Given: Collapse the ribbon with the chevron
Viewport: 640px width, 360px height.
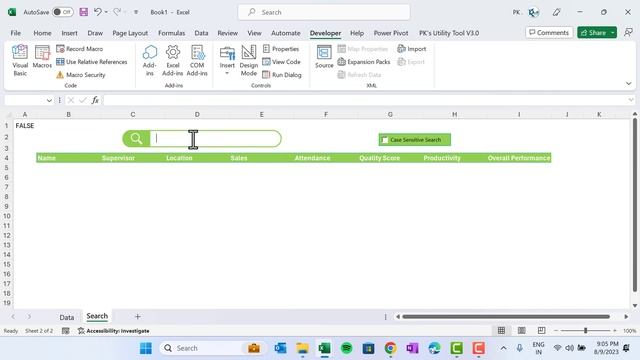Looking at the screenshot, I should [x=629, y=84].
